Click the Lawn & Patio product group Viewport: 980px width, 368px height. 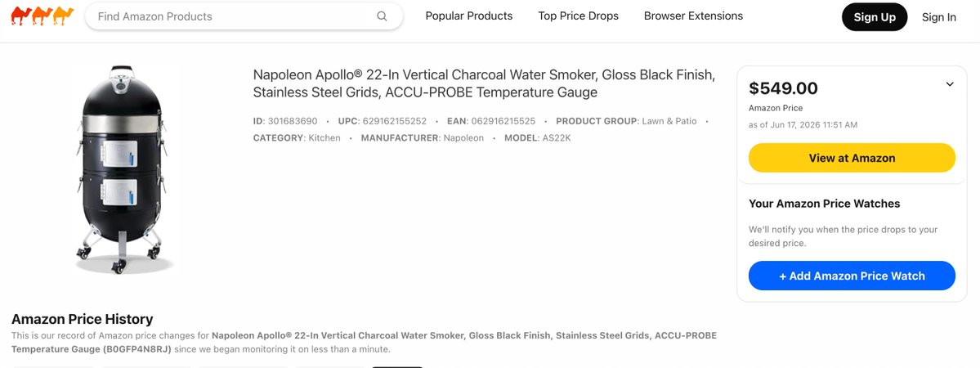[x=669, y=121]
